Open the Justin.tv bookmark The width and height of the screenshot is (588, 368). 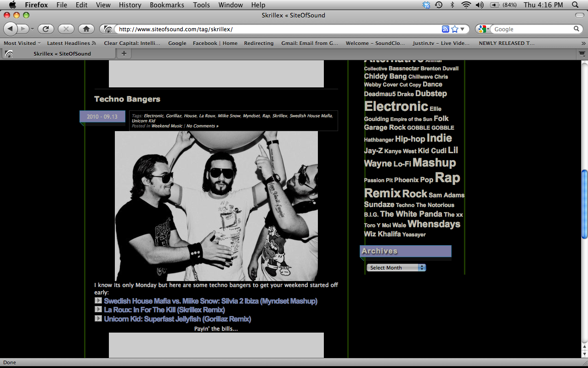click(x=441, y=43)
